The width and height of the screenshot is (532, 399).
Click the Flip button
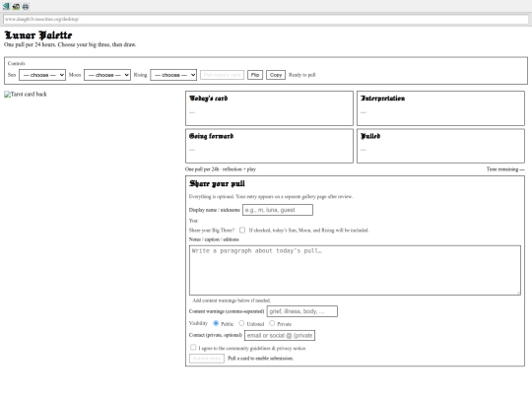tap(255, 75)
